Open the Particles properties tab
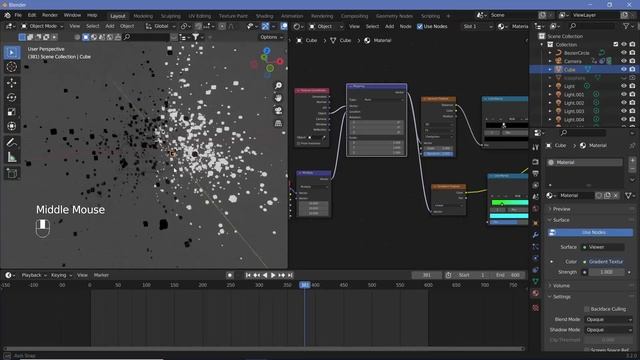 (x=536, y=247)
